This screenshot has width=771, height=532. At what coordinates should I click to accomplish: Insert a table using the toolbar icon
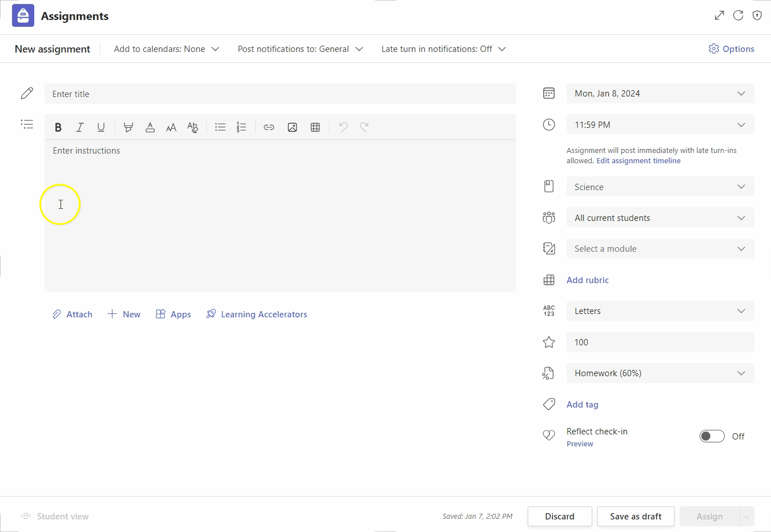(315, 127)
